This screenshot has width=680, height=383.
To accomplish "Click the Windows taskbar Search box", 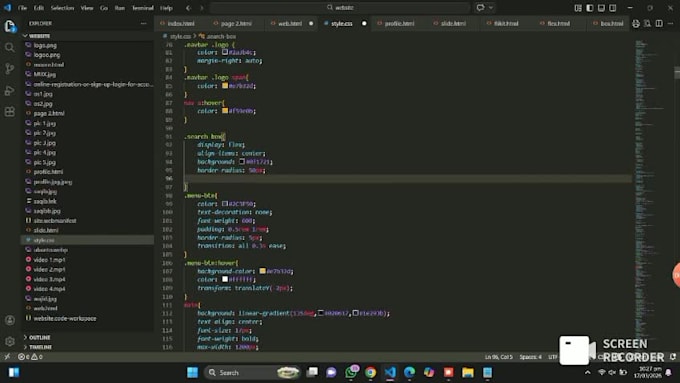I will pos(252,372).
